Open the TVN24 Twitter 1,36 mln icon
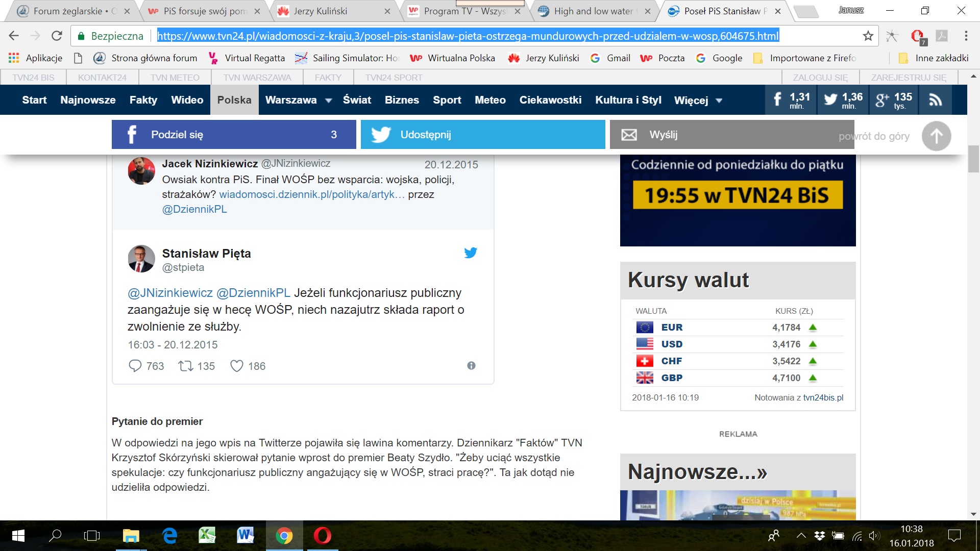This screenshot has height=551, width=980. [843, 100]
